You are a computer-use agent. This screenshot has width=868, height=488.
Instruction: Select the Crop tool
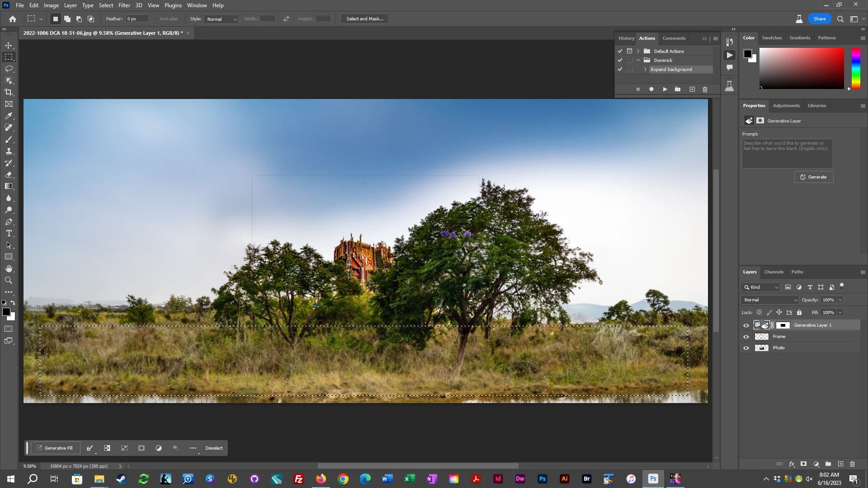[x=9, y=92]
